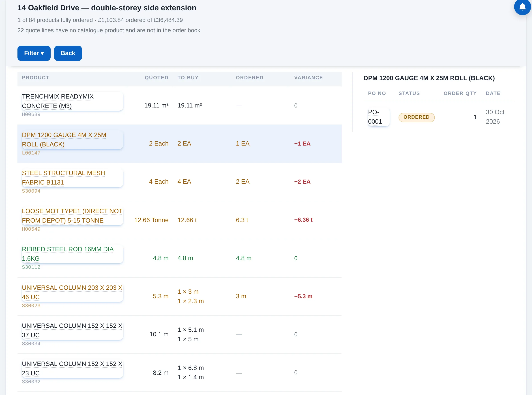This screenshot has width=532, height=395.
Task: Click the −1 EA variance value
Action: 302,144
